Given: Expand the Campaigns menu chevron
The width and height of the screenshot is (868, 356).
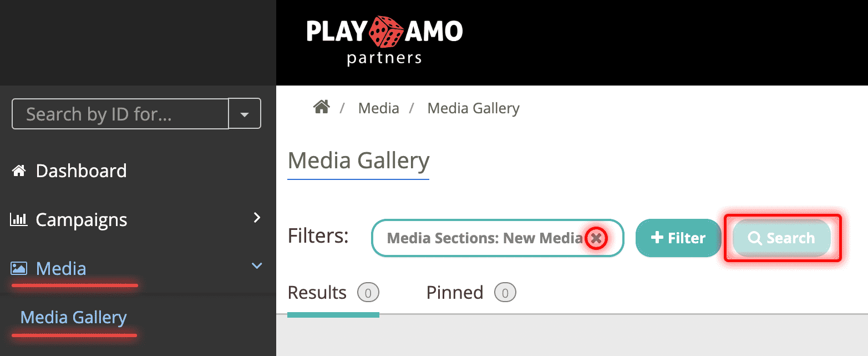Looking at the screenshot, I should click(x=257, y=218).
